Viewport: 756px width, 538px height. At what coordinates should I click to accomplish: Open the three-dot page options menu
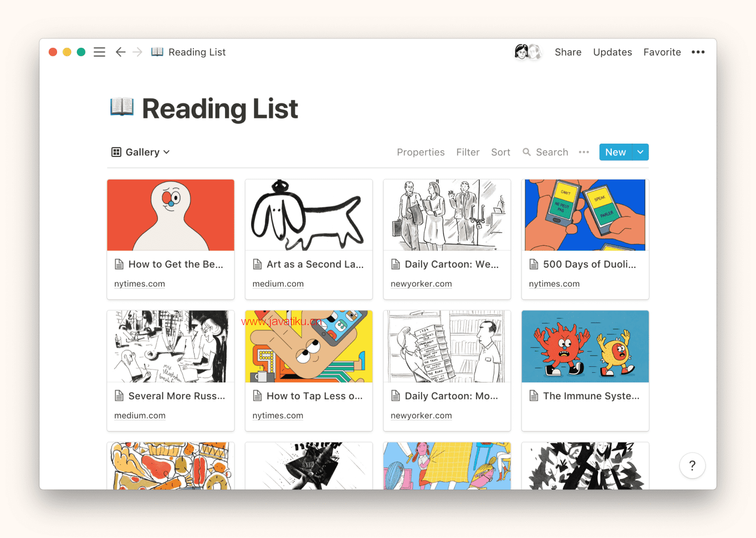pos(698,52)
